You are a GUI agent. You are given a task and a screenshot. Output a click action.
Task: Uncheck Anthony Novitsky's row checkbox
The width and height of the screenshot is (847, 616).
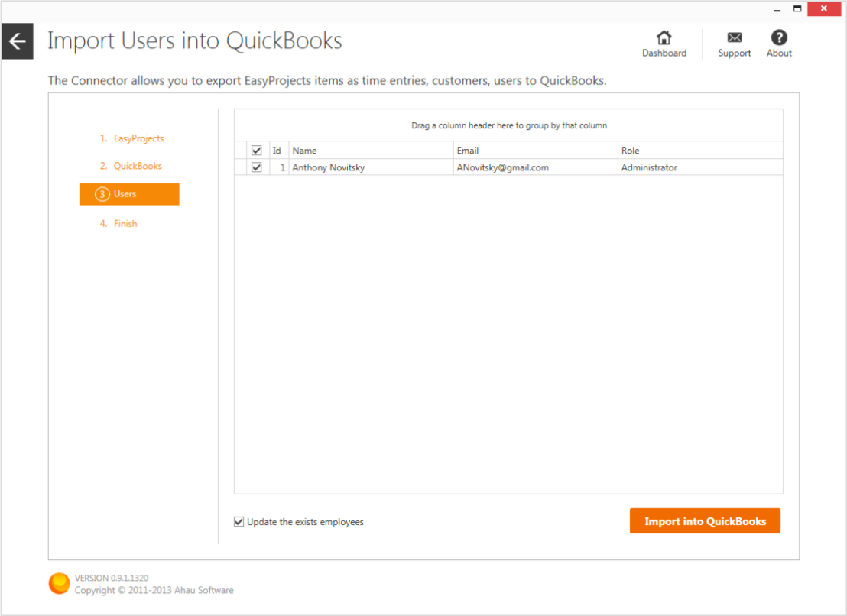click(x=257, y=167)
